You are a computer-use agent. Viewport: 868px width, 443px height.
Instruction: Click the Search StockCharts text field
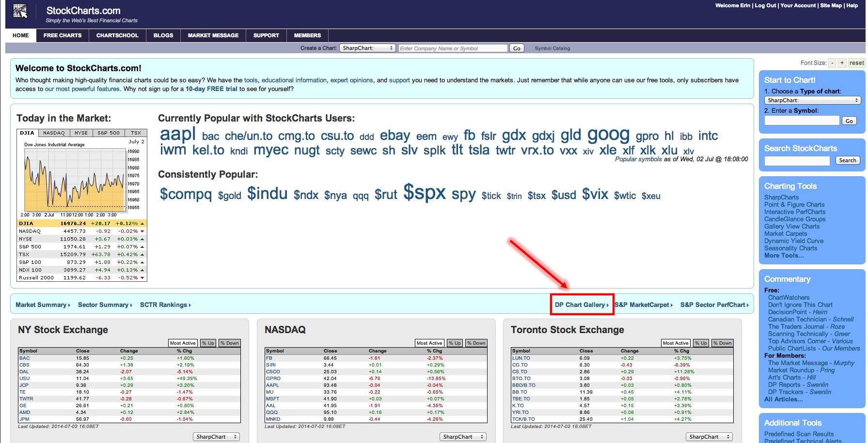[797, 161]
